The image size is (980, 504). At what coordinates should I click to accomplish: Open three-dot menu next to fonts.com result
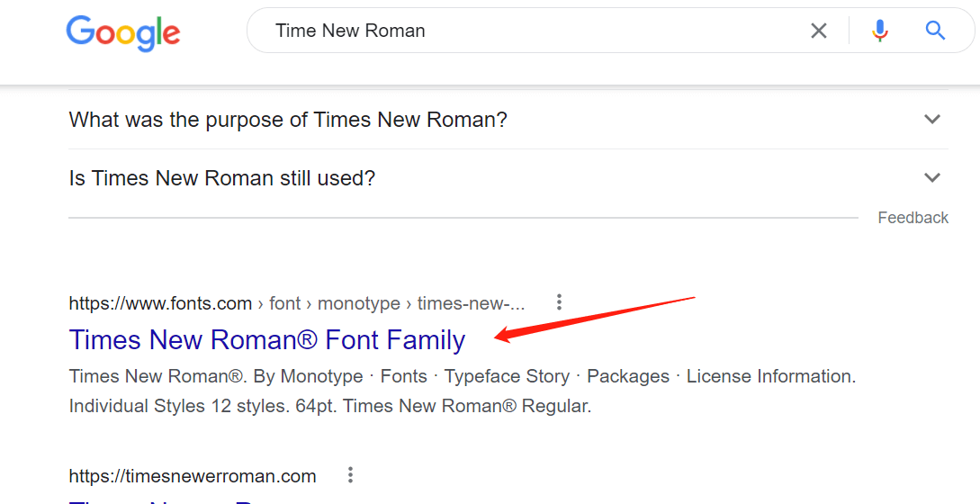(560, 302)
